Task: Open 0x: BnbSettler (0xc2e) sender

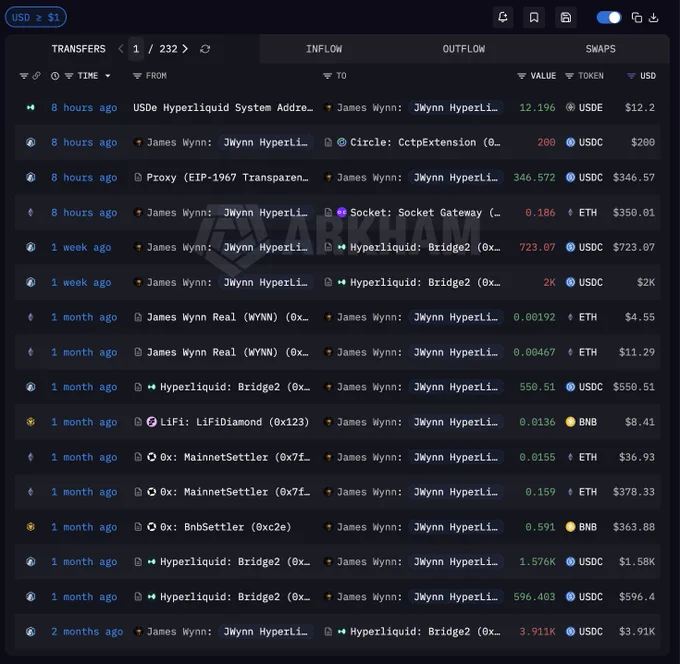Action: point(226,527)
